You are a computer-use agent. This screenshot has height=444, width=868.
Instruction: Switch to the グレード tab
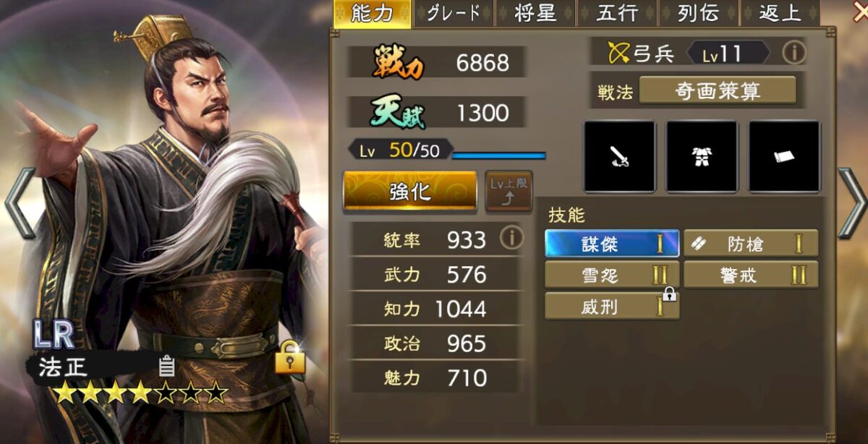click(452, 14)
